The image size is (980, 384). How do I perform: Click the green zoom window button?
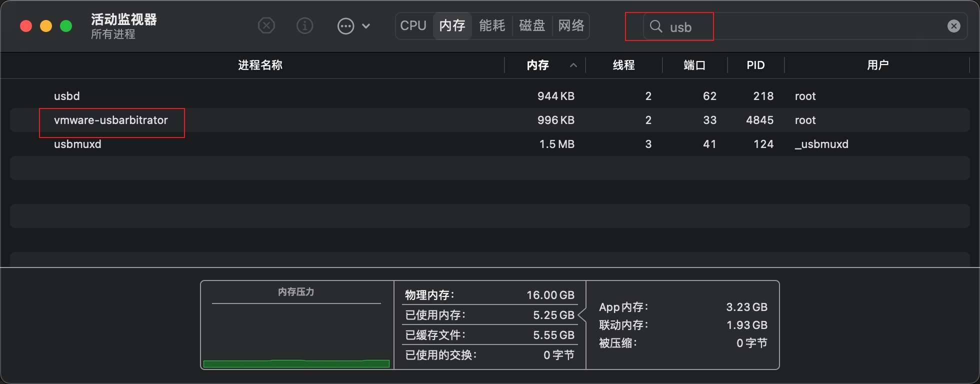(x=66, y=26)
